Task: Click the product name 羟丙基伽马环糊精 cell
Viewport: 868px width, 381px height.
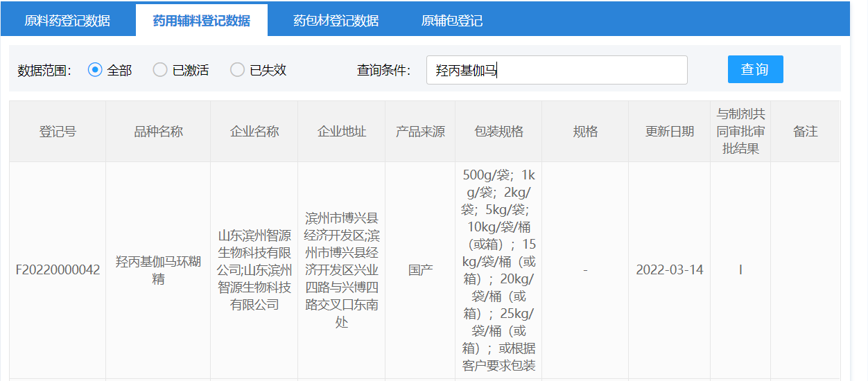Action: (x=158, y=270)
